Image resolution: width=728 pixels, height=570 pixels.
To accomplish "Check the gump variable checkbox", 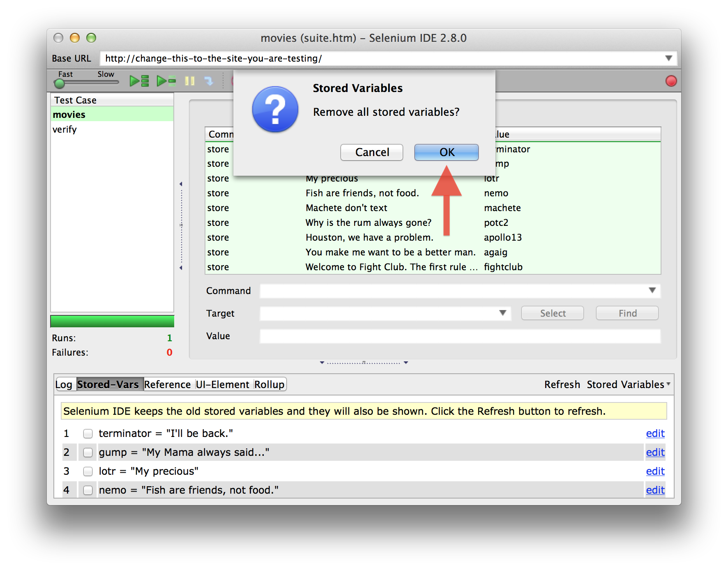I will tap(88, 453).
